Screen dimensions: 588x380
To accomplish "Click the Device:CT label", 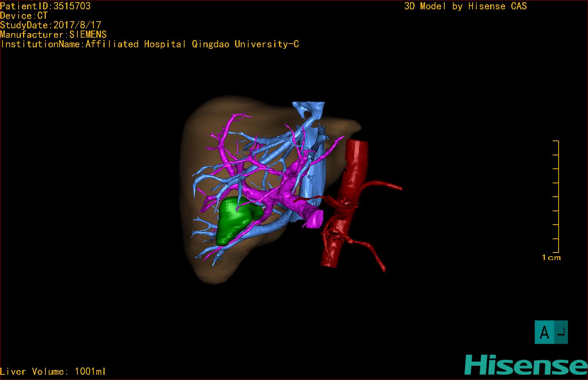I will [24, 16].
